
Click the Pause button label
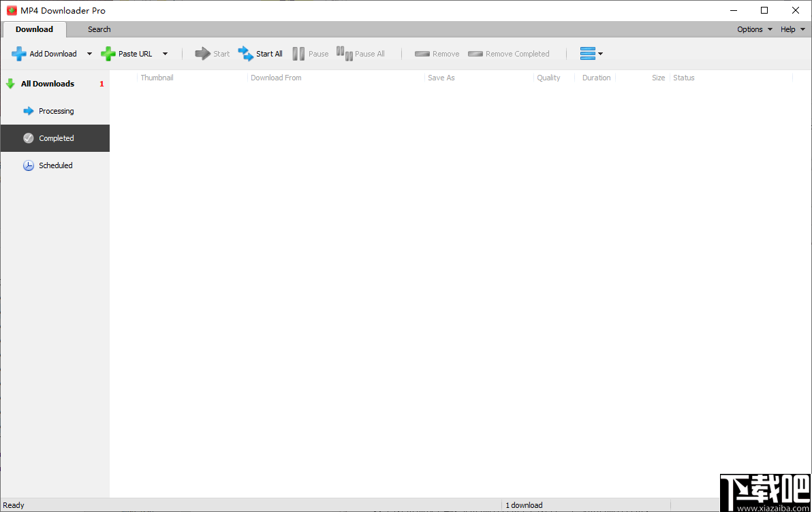pyautogui.click(x=319, y=54)
